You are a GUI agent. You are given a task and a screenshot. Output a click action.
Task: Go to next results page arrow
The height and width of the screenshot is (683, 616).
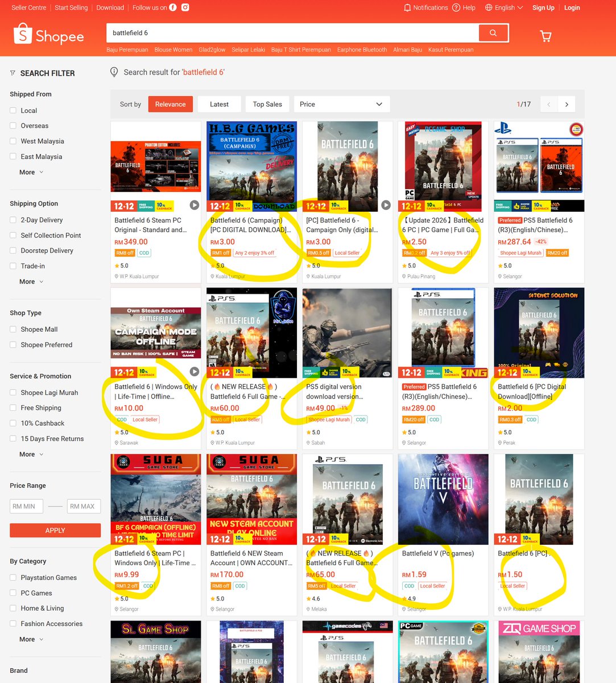[567, 104]
